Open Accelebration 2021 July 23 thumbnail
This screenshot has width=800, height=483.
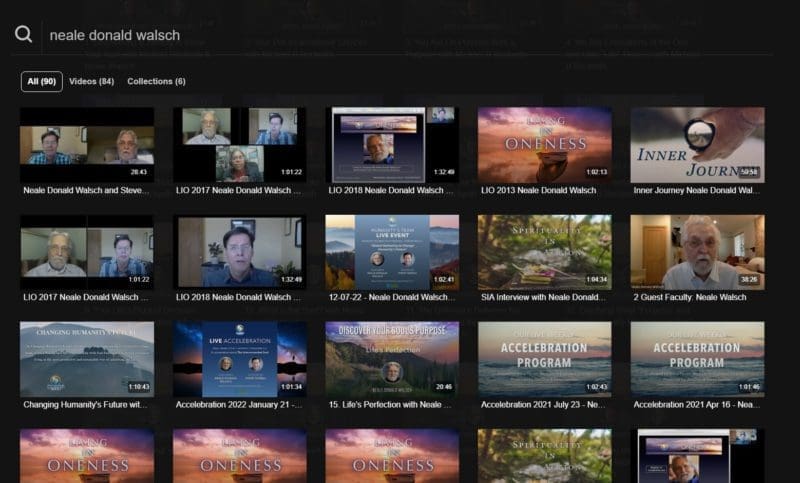pos(544,359)
